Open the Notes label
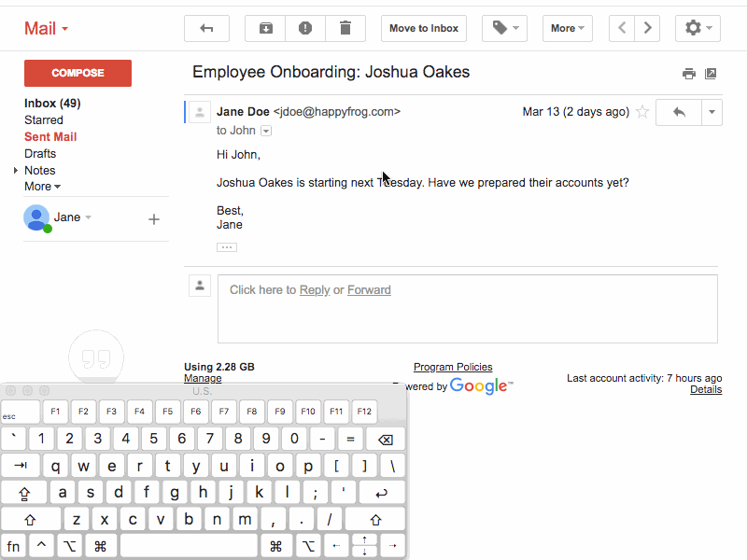 (x=40, y=170)
